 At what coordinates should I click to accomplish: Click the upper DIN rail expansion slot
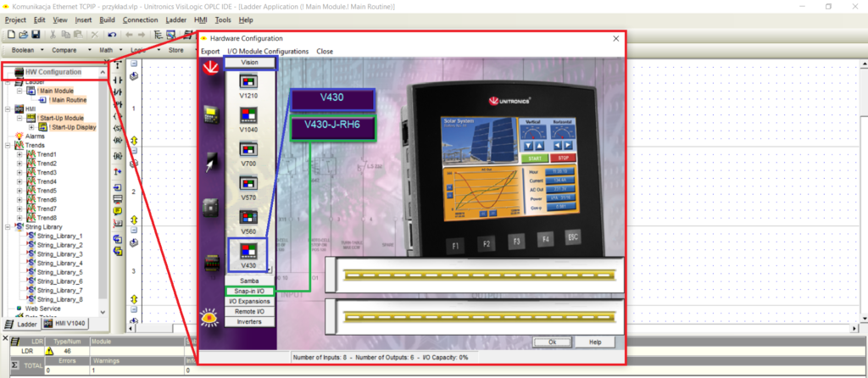coord(476,275)
